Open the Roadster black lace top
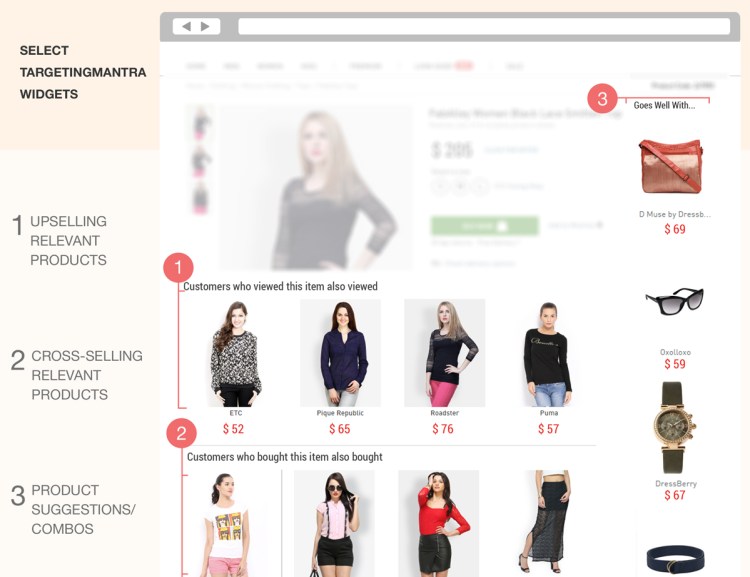750x577 pixels. (x=445, y=353)
